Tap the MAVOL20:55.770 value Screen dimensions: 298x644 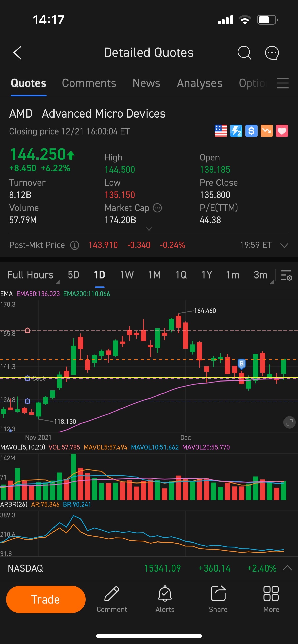pyautogui.click(x=206, y=447)
